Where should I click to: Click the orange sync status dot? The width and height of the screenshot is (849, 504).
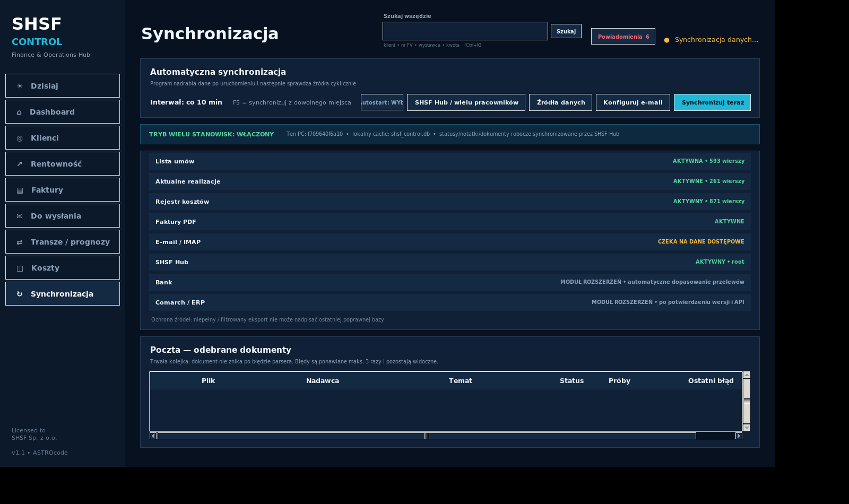coord(666,40)
